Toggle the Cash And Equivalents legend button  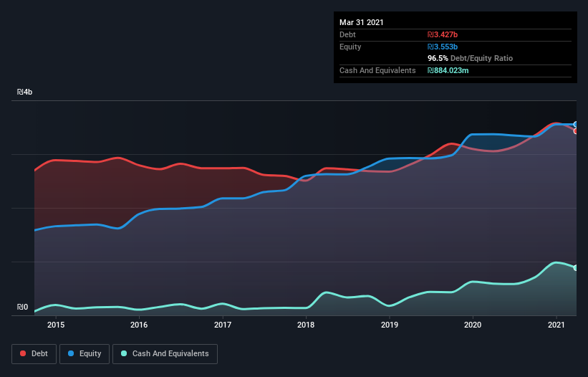coord(165,354)
